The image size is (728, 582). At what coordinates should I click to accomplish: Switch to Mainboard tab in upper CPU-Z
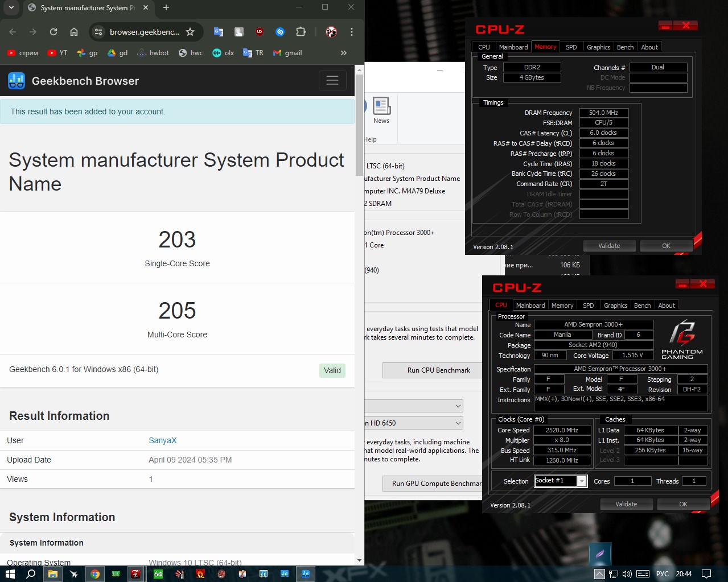[x=513, y=47]
